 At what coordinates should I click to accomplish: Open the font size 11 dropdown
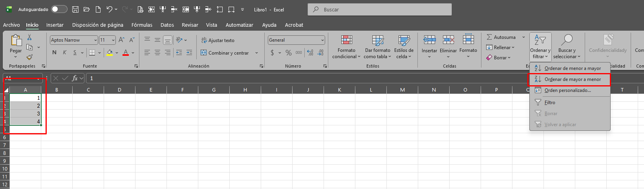click(113, 40)
